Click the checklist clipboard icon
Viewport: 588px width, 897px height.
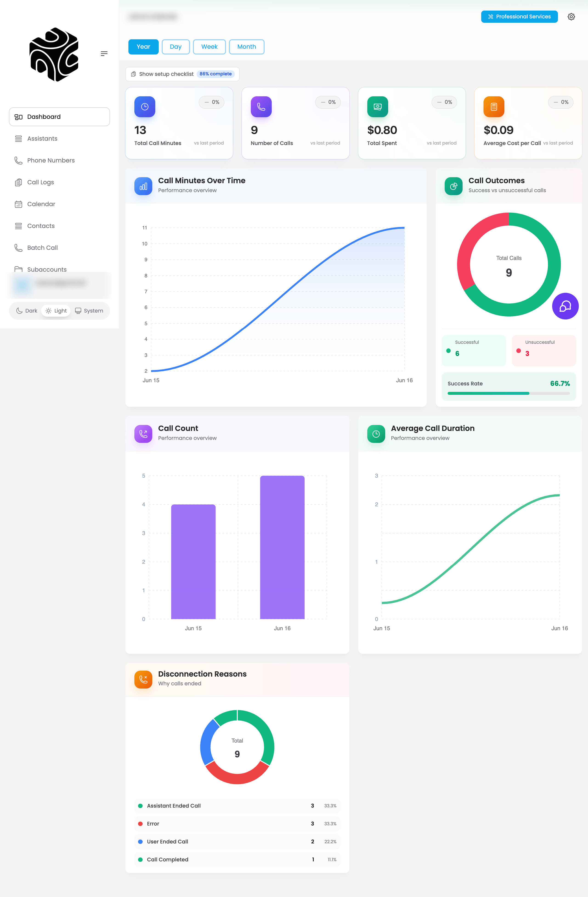click(x=133, y=74)
